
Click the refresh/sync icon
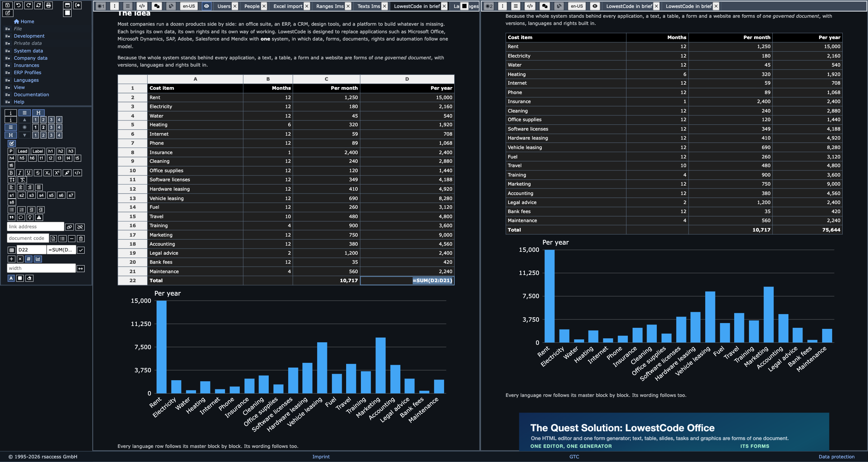(38, 5)
